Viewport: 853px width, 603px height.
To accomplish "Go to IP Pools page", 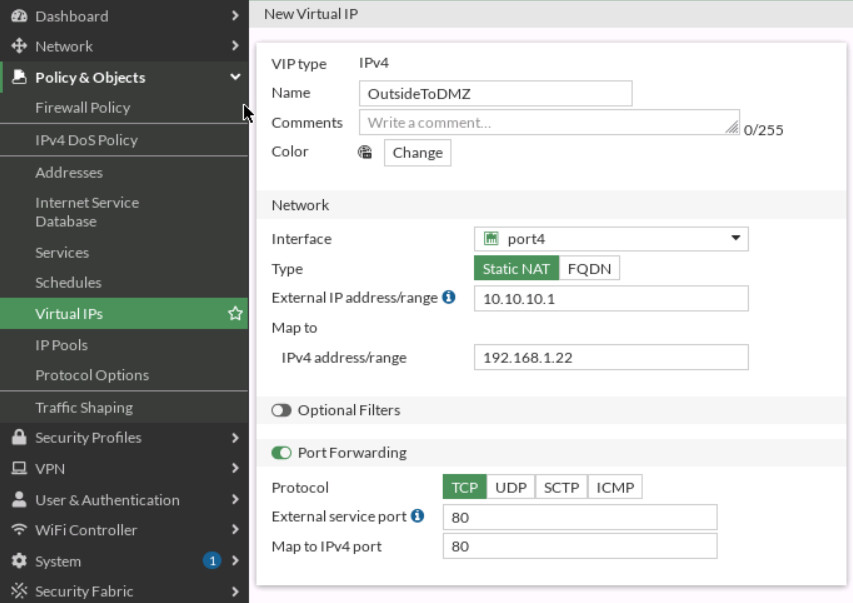I will (61, 345).
